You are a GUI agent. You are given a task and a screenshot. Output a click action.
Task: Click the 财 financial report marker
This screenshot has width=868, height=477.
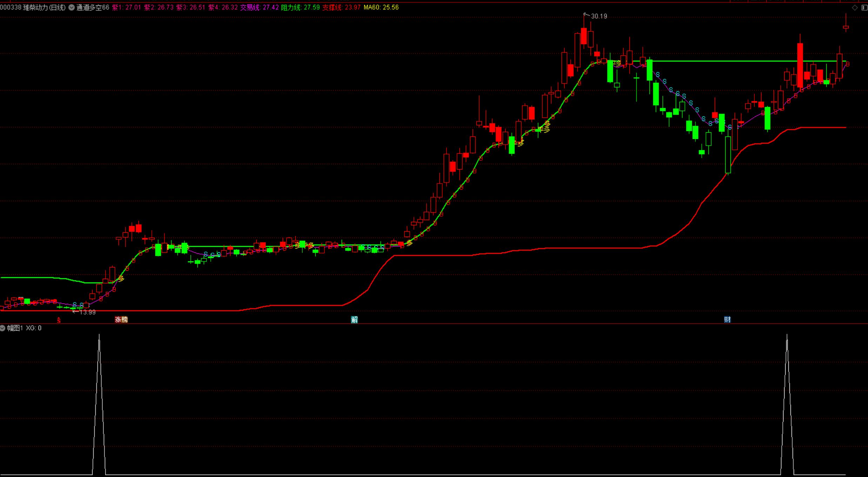click(x=727, y=319)
